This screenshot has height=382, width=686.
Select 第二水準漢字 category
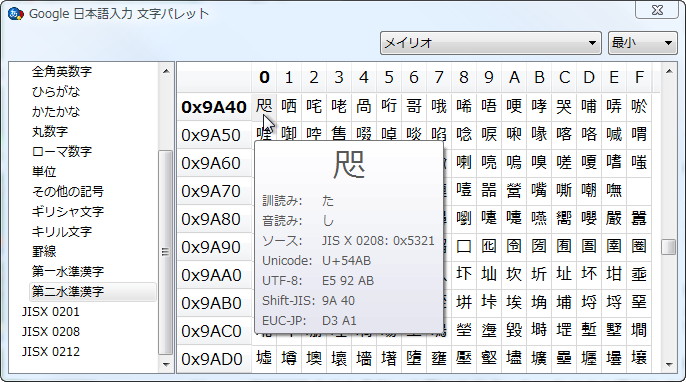click(93, 291)
